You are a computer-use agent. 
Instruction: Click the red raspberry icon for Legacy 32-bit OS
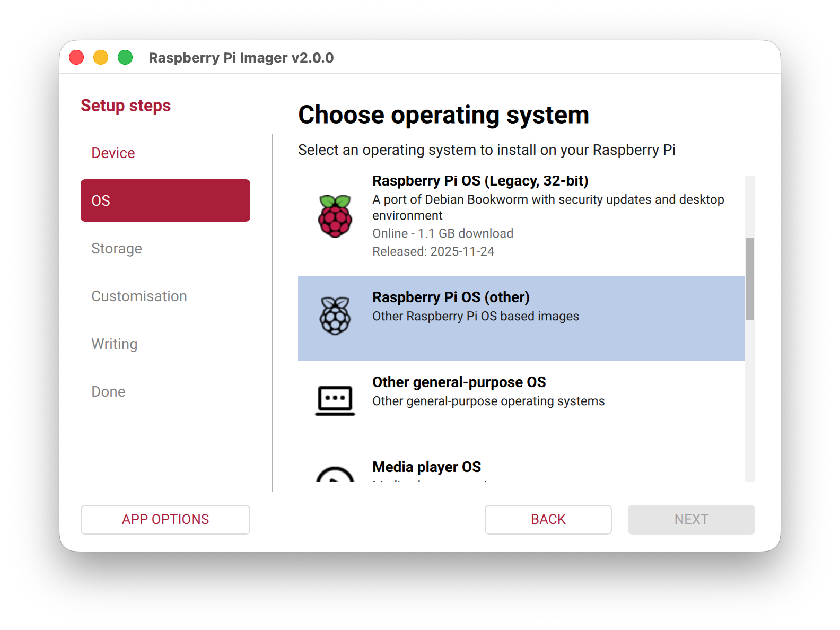(x=335, y=216)
